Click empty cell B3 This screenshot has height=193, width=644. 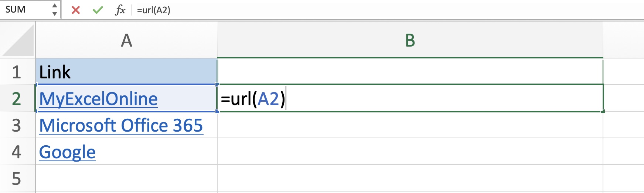(x=410, y=125)
